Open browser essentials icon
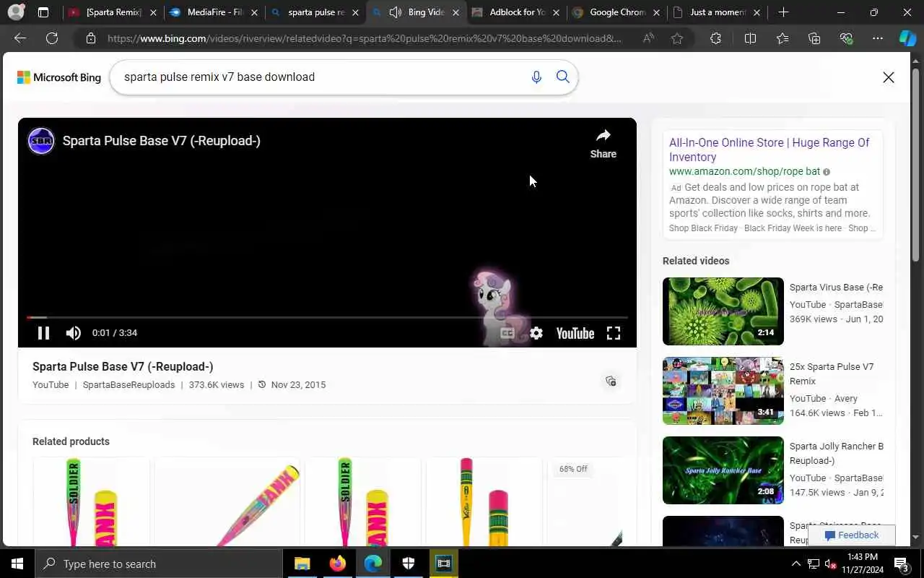This screenshot has width=924, height=578. tap(846, 38)
